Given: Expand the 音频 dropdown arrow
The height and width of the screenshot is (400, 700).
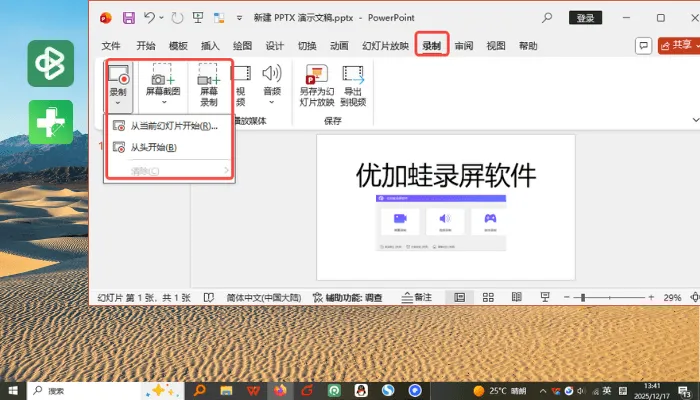Looking at the screenshot, I should [x=272, y=102].
